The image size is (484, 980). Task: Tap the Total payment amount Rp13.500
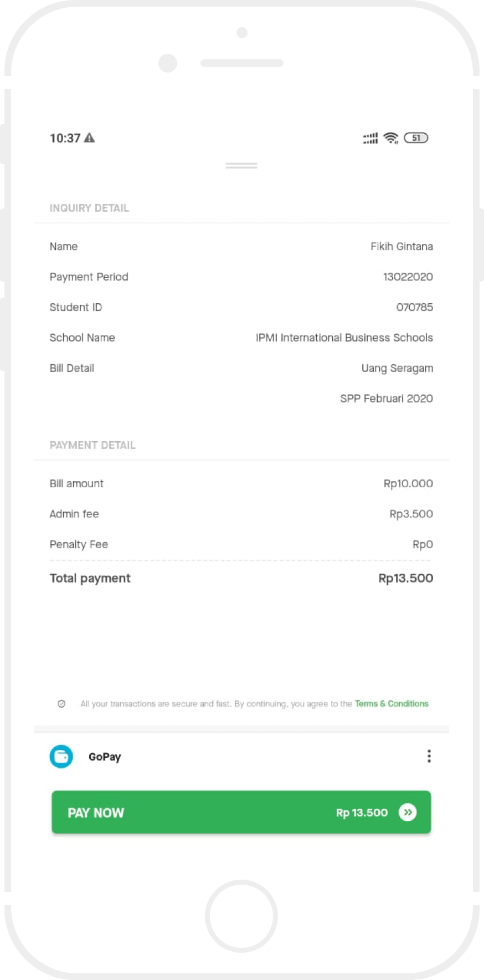click(x=405, y=578)
